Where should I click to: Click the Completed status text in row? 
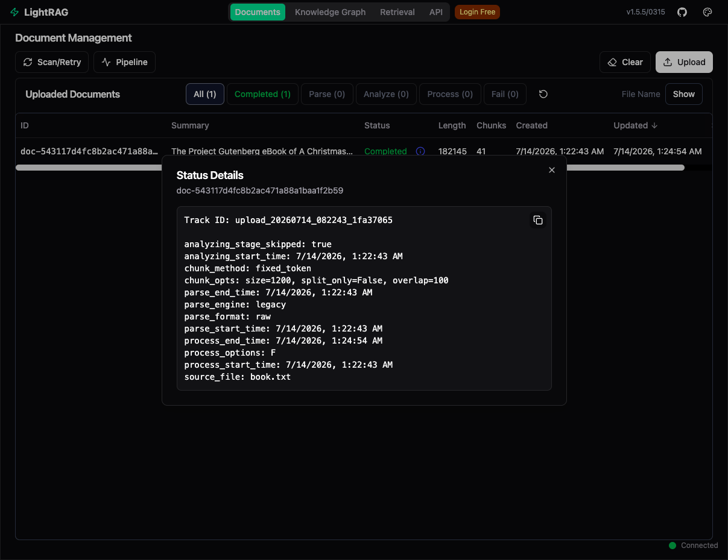pos(385,151)
